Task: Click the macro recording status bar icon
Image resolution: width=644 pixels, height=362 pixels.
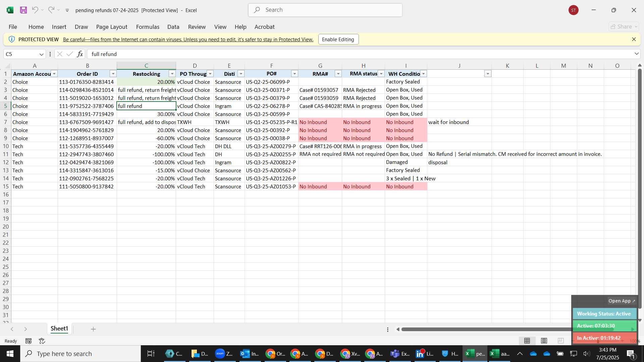Action: point(29,341)
